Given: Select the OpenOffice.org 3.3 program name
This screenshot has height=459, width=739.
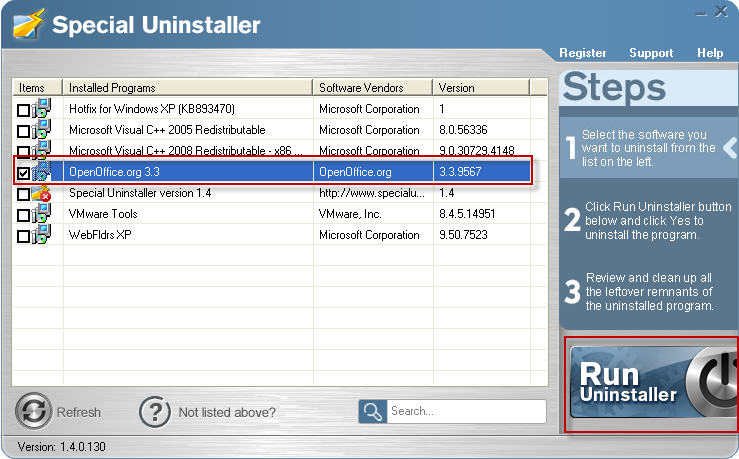Looking at the screenshot, I should [114, 172].
